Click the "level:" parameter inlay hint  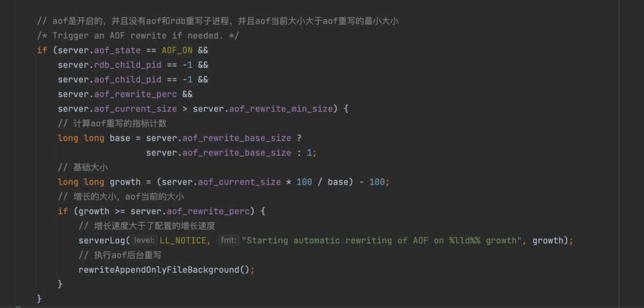(x=144, y=241)
